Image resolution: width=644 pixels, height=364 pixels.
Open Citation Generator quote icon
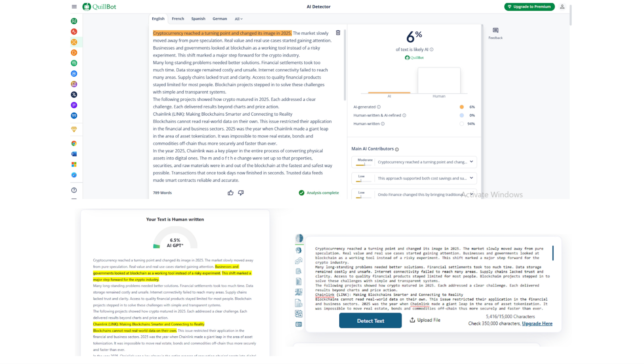(x=74, y=116)
